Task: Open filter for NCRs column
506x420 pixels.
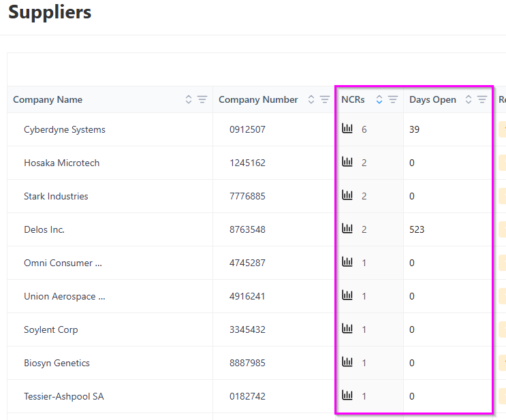Action: pos(393,99)
